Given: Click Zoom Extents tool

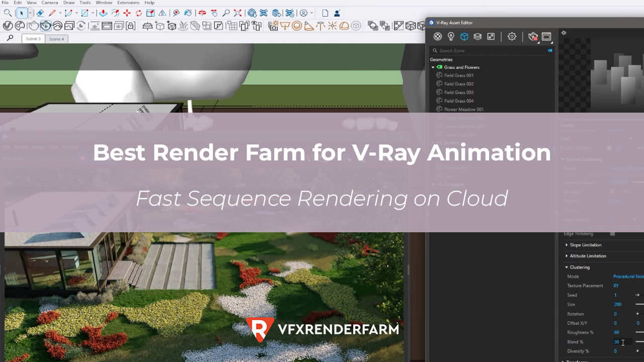Looking at the screenshot, I should 237,13.
